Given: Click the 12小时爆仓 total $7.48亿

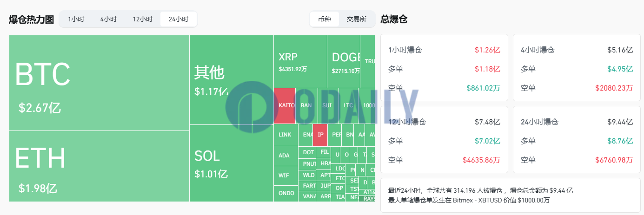Looking at the screenshot, I should click(487, 122).
